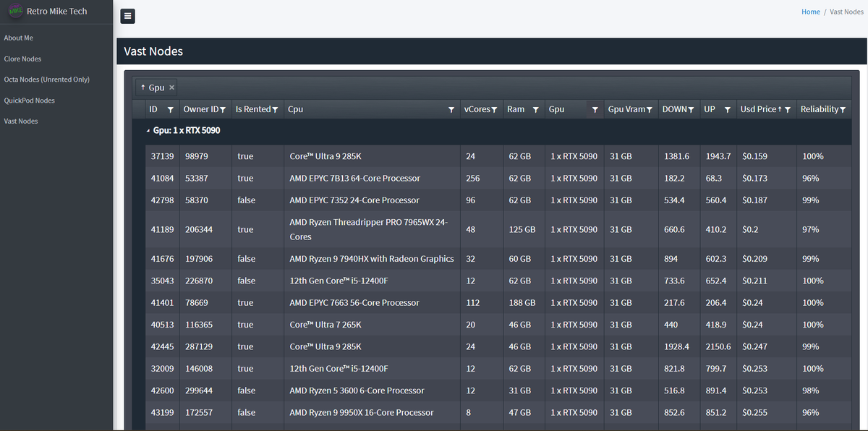Click 125 GB Ram cell
The image size is (868, 431).
pyautogui.click(x=524, y=229)
